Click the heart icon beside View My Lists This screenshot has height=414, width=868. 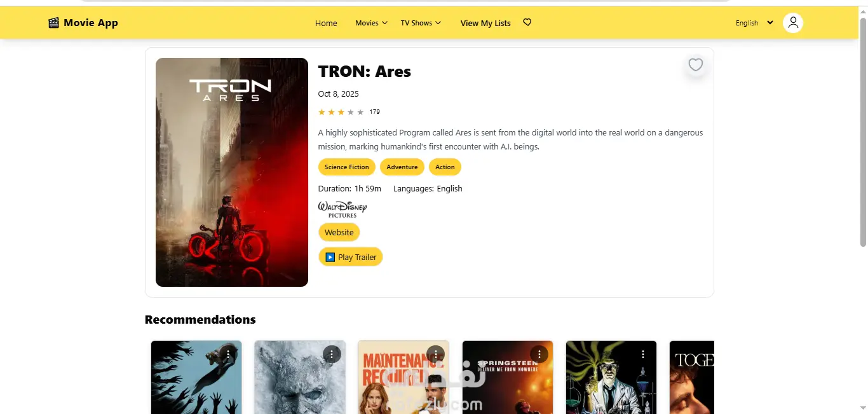(x=527, y=22)
